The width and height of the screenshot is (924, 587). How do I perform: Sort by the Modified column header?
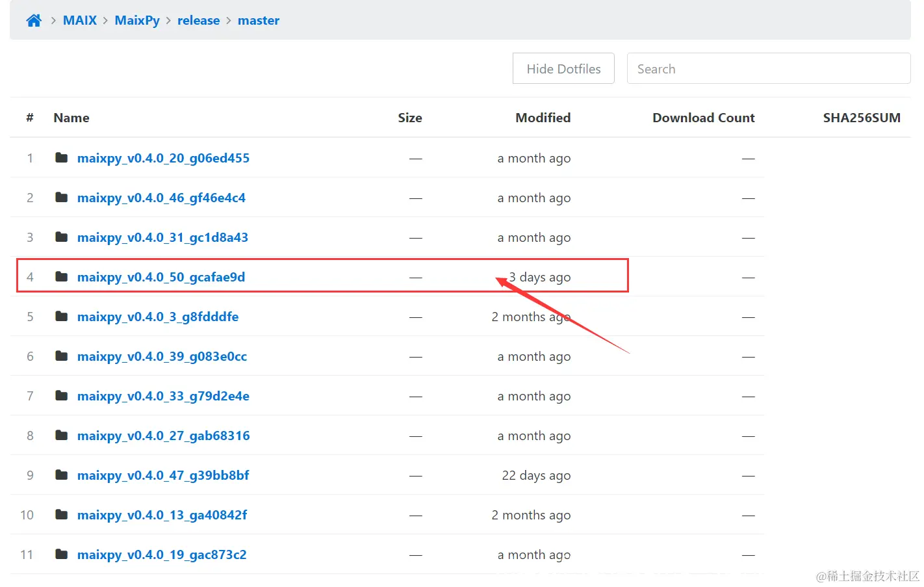[x=543, y=118]
